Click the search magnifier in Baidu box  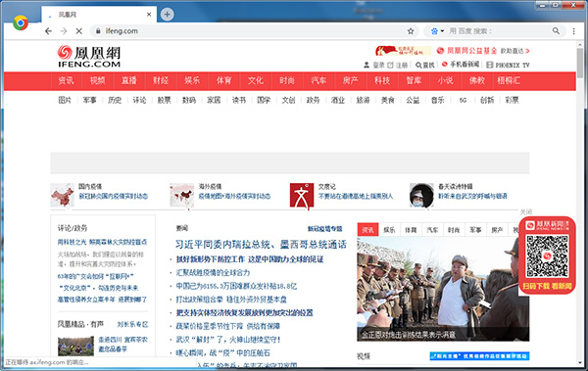coord(556,30)
